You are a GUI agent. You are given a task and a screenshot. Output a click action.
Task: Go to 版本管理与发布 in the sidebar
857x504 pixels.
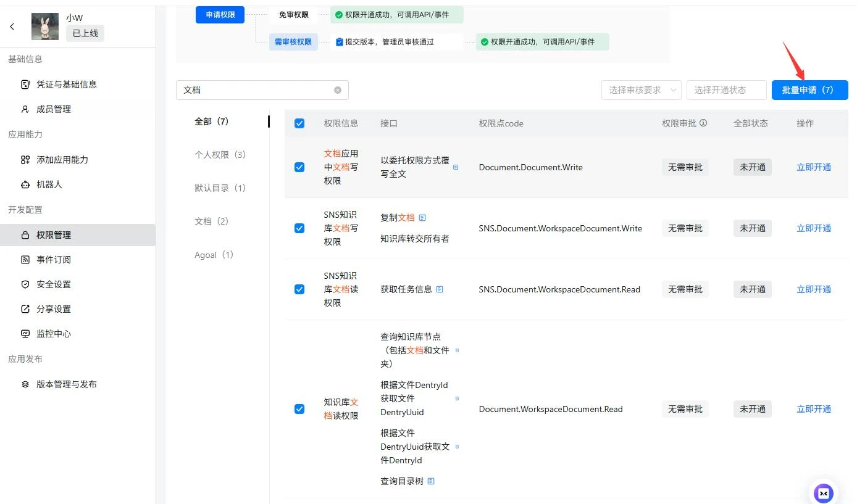[67, 384]
